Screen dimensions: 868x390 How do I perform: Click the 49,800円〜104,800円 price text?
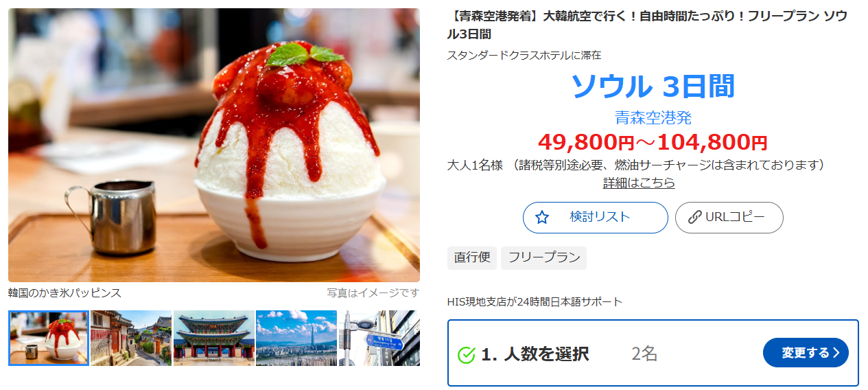(653, 142)
